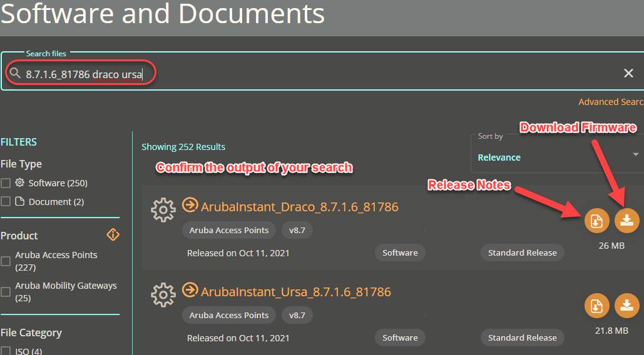Click 'Showing 252 Results' text
Screen dimensions: 644x355
pyautogui.click(x=183, y=147)
